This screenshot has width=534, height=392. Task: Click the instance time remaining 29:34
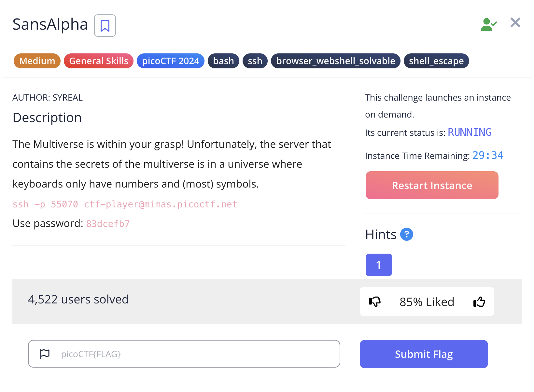488,155
